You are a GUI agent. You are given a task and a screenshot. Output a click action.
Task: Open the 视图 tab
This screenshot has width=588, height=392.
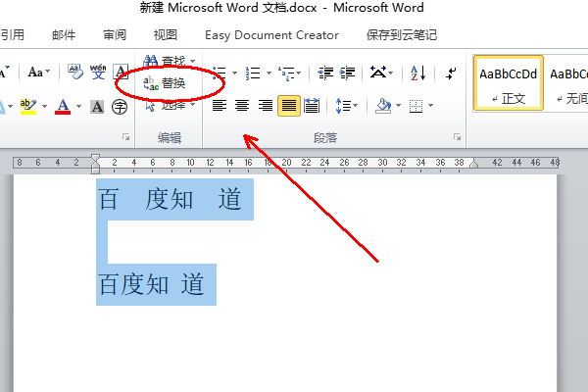166,35
